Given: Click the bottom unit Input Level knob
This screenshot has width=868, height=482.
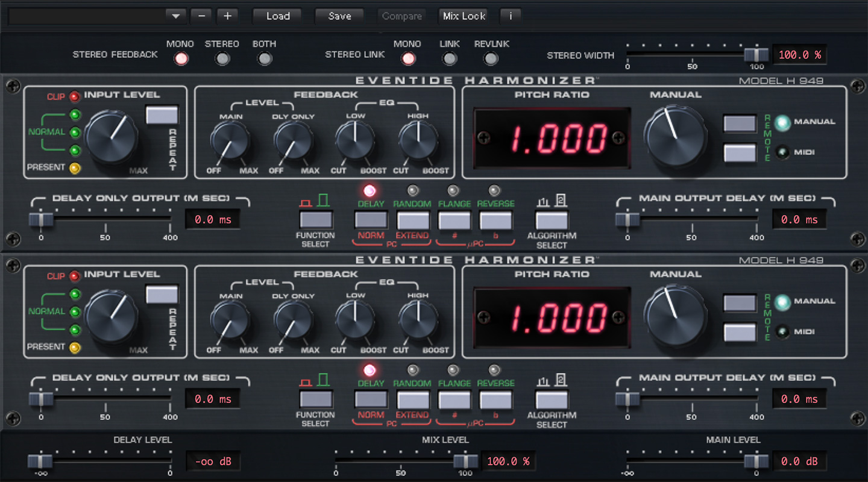Looking at the screenshot, I should pyautogui.click(x=112, y=316).
